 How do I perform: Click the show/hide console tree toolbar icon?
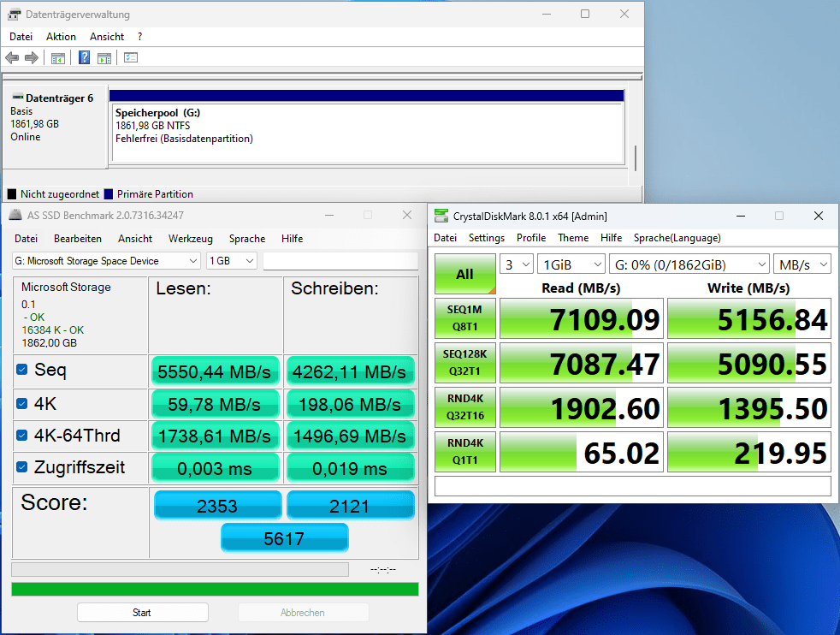(58, 58)
